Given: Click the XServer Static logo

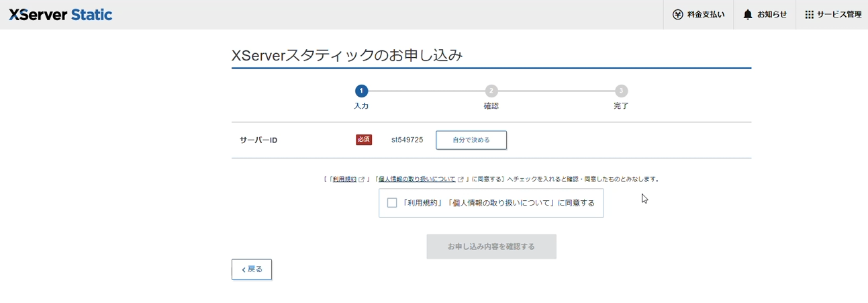Looking at the screenshot, I should (x=60, y=15).
